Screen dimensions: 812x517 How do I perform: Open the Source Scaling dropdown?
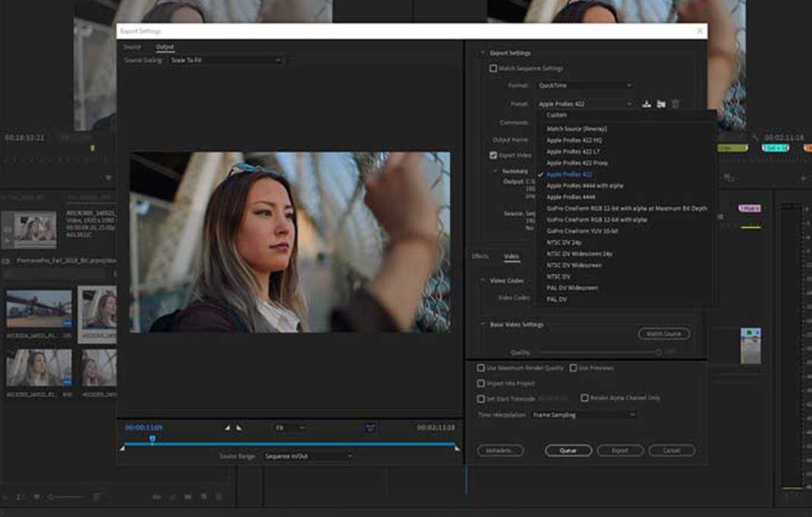click(x=225, y=60)
